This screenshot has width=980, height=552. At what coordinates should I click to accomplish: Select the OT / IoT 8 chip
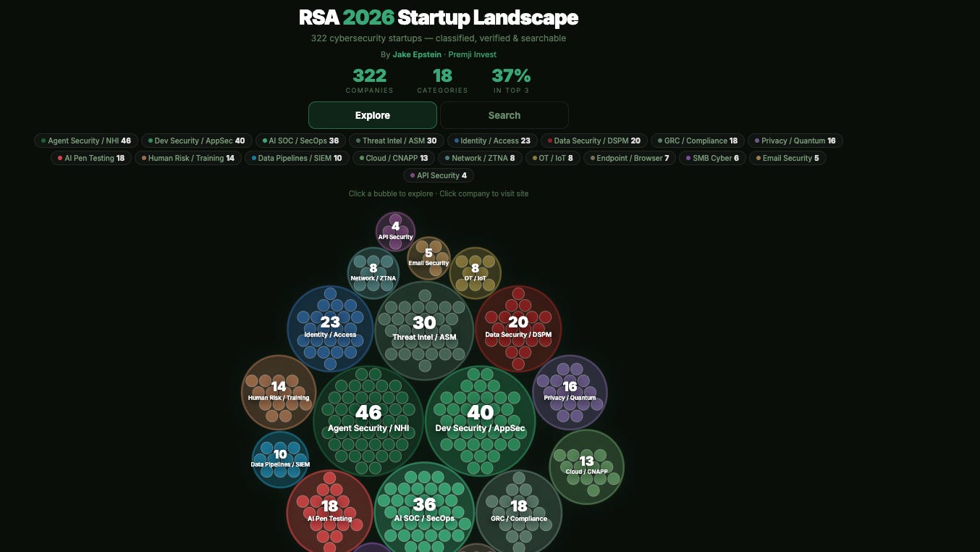click(553, 158)
